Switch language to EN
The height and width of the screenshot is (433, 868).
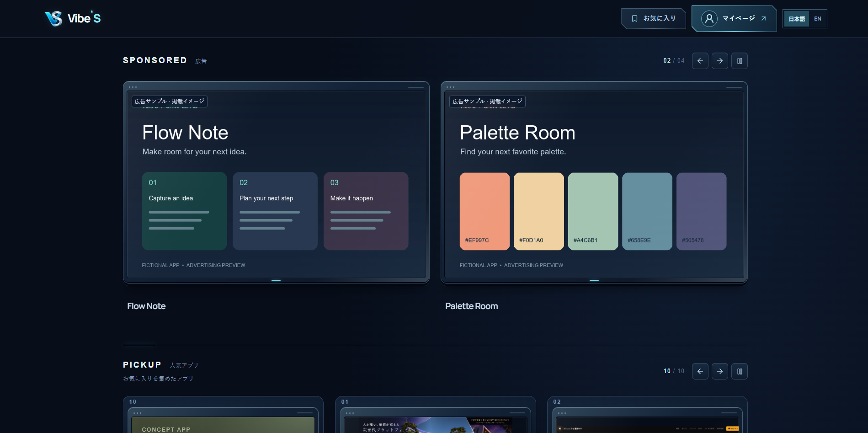818,19
